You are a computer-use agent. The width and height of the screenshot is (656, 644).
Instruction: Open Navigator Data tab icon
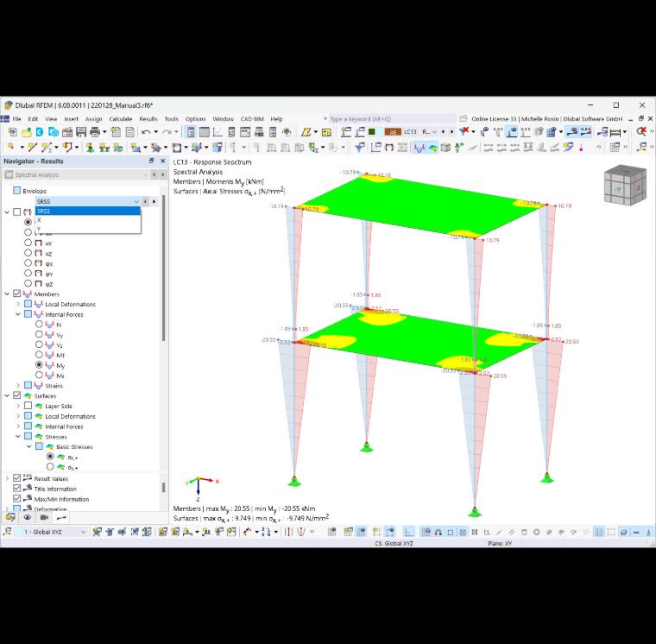pyautogui.click(x=10, y=517)
